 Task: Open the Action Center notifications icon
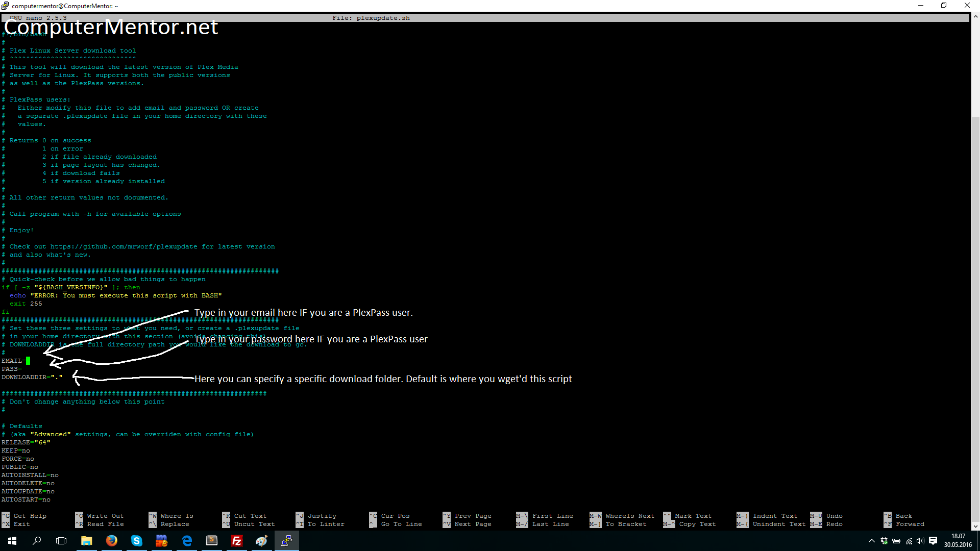tap(933, 541)
